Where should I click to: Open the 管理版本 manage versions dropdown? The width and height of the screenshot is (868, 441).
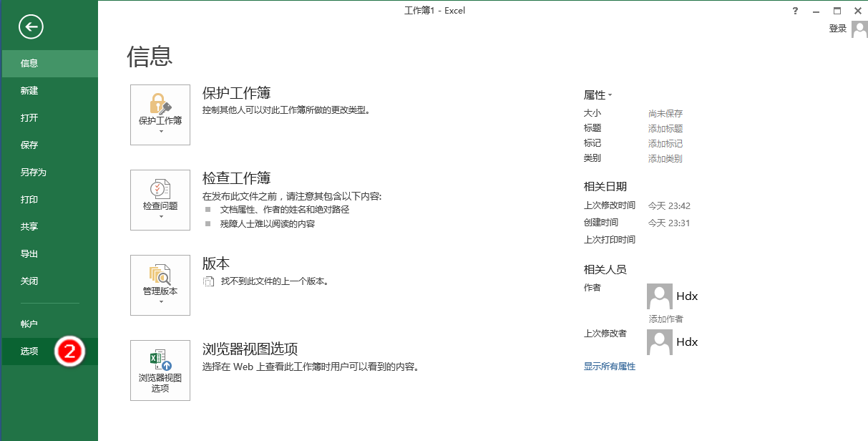(x=160, y=285)
